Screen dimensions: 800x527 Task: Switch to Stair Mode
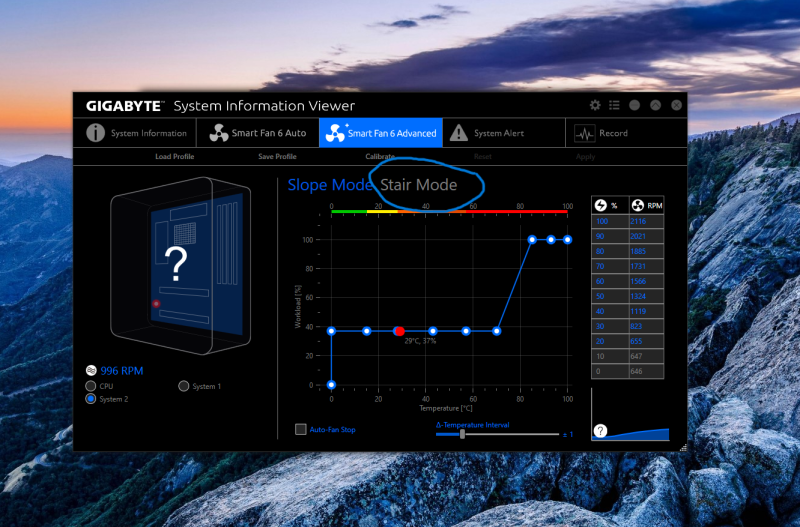point(419,185)
